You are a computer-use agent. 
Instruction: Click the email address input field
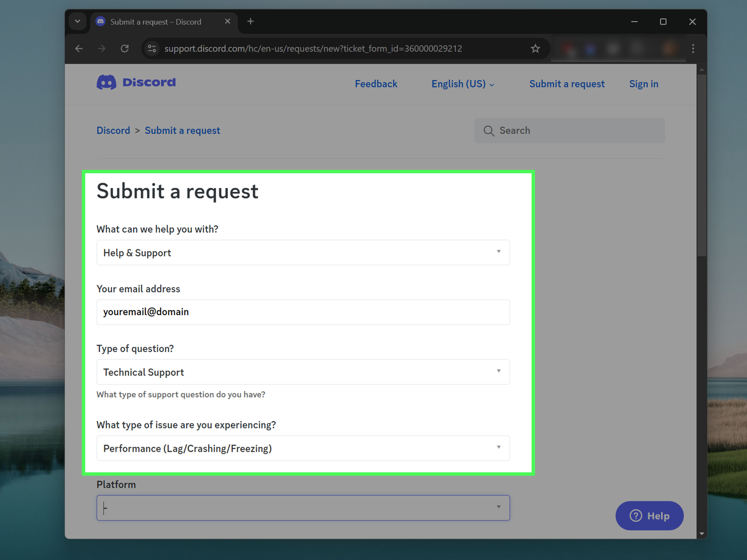coord(303,312)
